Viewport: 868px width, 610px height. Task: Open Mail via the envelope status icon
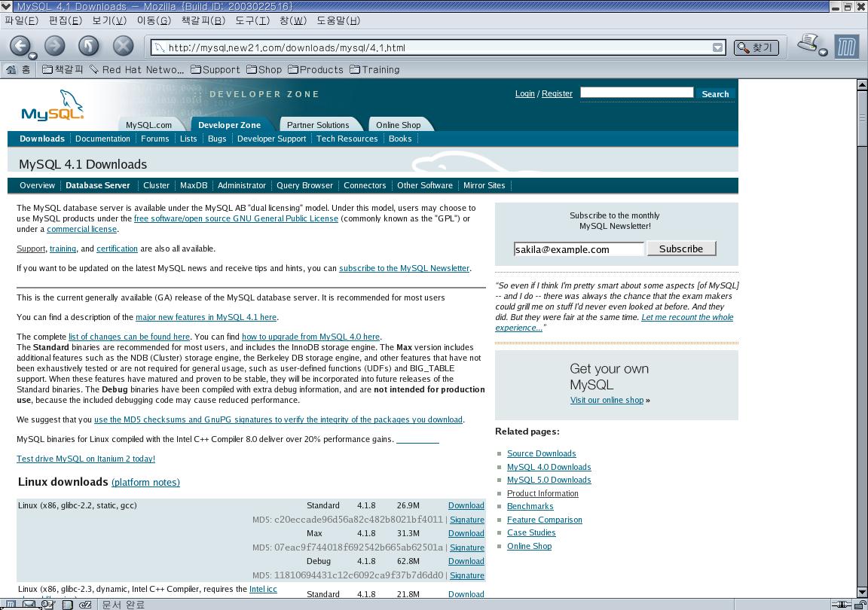coord(29,605)
